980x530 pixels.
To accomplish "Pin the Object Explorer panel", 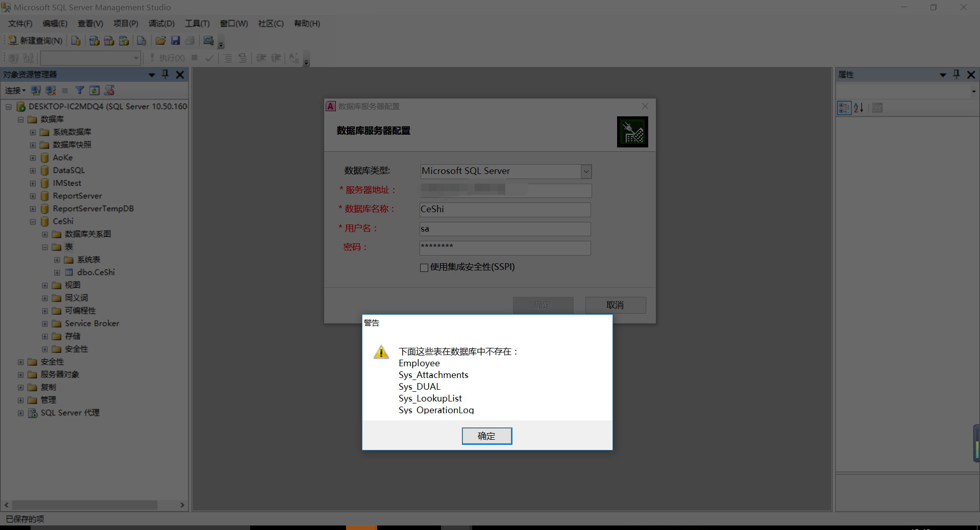I will coord(165,74).
